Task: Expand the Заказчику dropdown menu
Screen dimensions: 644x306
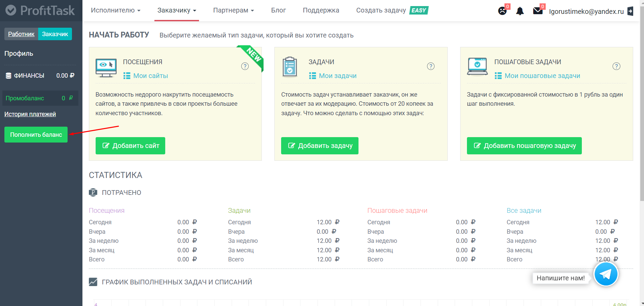Action: tap(177, 10)
